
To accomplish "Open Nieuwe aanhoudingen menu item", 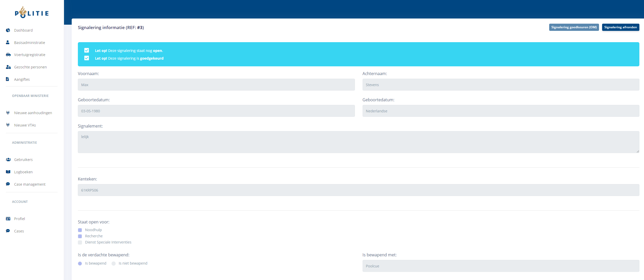I will coord(33,113).
